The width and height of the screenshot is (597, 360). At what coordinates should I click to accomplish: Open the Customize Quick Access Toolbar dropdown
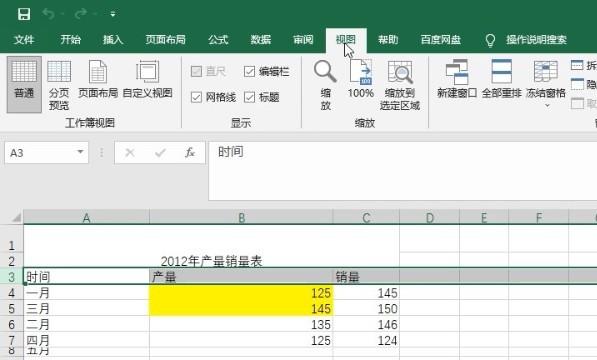pyautogui.click(x=113, y=14)
